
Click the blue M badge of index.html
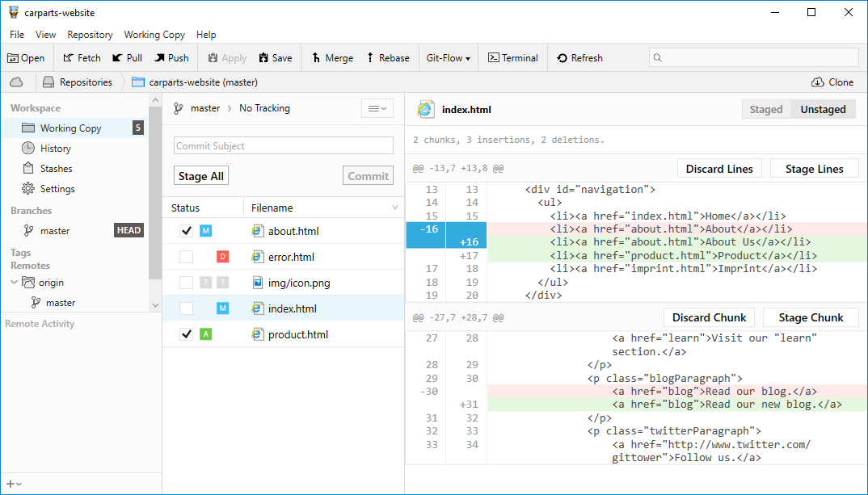click(x=222, y=308)
